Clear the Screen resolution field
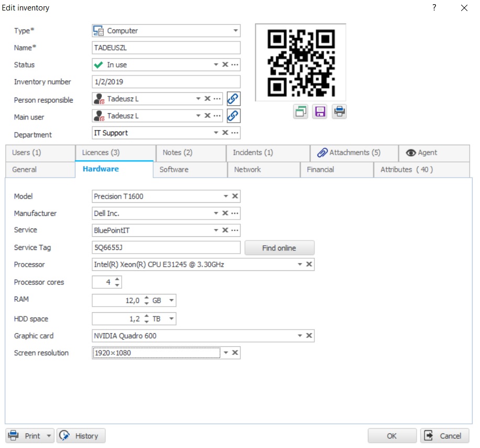This screenshot has width=480, height=448. 235,353
